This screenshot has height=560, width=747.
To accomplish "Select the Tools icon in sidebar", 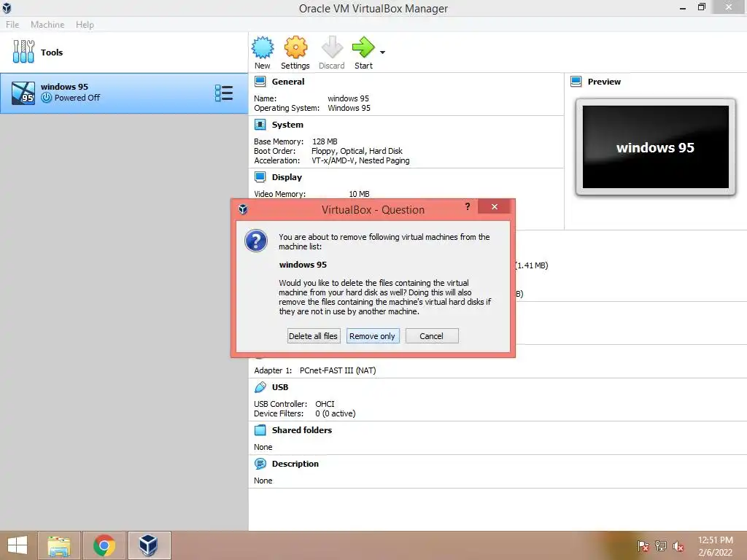I will coord(23,52).
